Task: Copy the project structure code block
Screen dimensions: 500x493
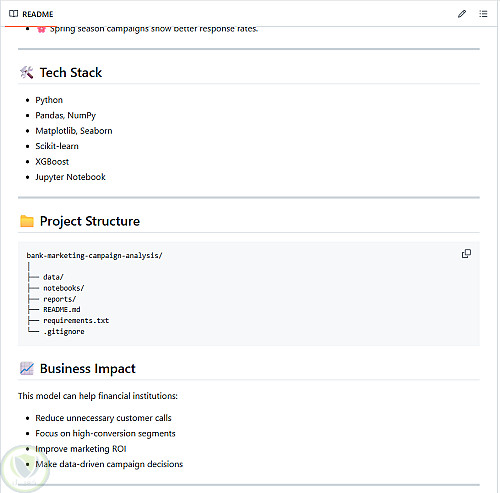Action: point(466,254)
